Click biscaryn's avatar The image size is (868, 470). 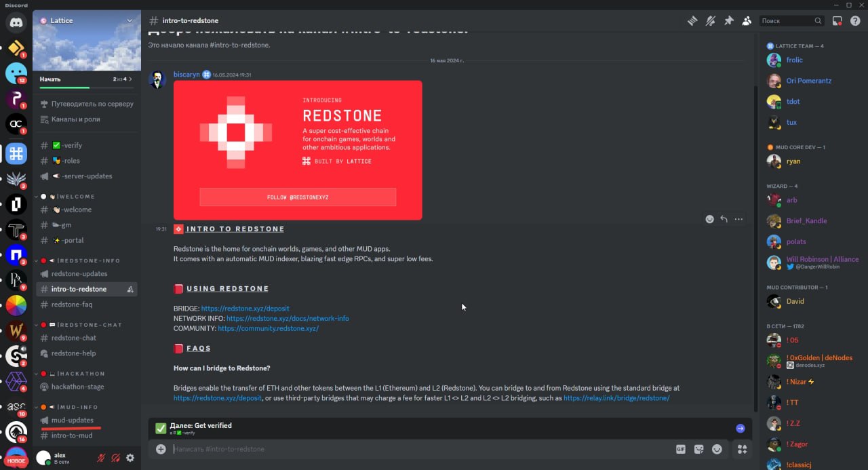pyautogui.click(x=157, y=79)
